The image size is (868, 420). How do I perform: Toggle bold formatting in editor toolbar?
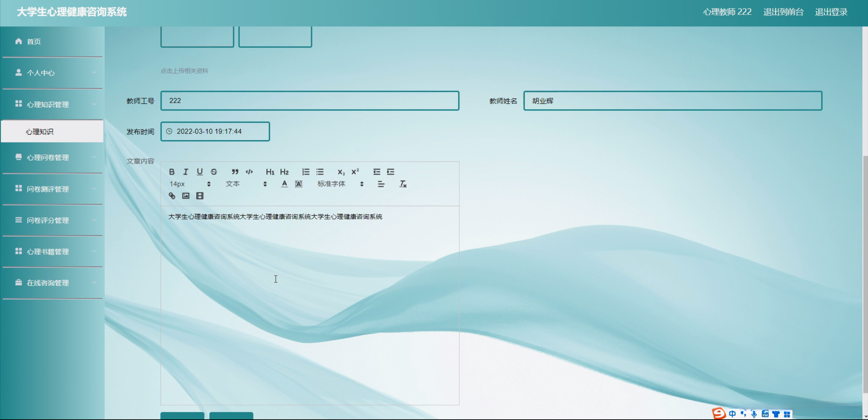(172, 172)
